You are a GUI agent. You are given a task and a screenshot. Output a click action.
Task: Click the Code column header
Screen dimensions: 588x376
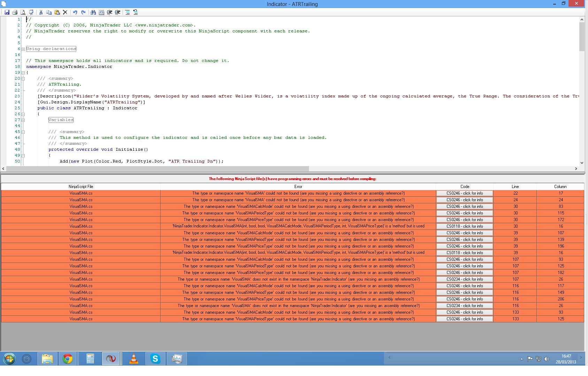click(x=465, y=187)
